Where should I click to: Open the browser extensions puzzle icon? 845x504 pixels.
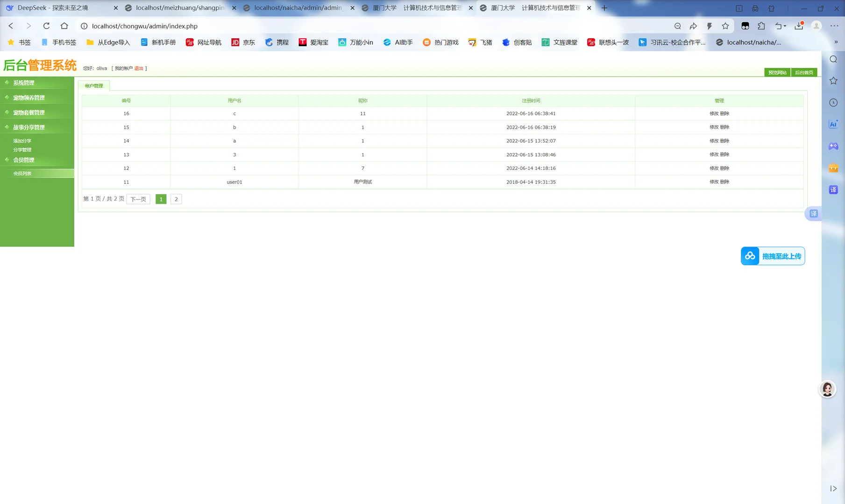761,26
